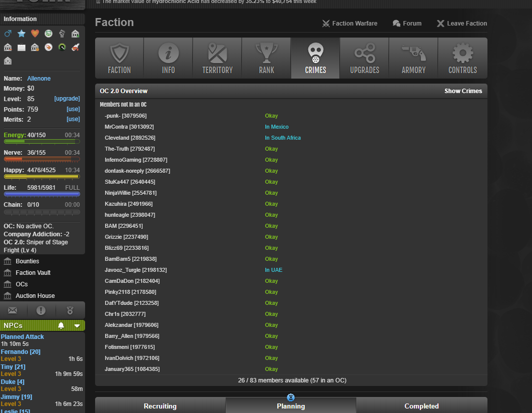The width and height of the screenshot is (532, 413).
Task: Click the orange price tag icon
Action: [49, 47]
